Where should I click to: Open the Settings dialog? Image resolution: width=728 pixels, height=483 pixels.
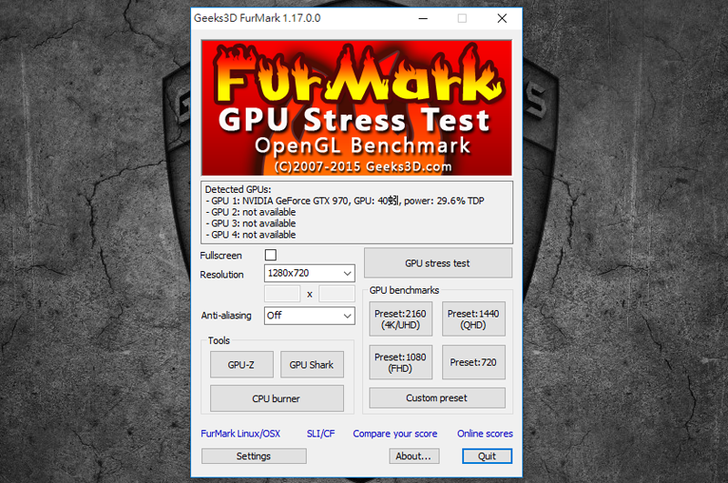point(253,456)
